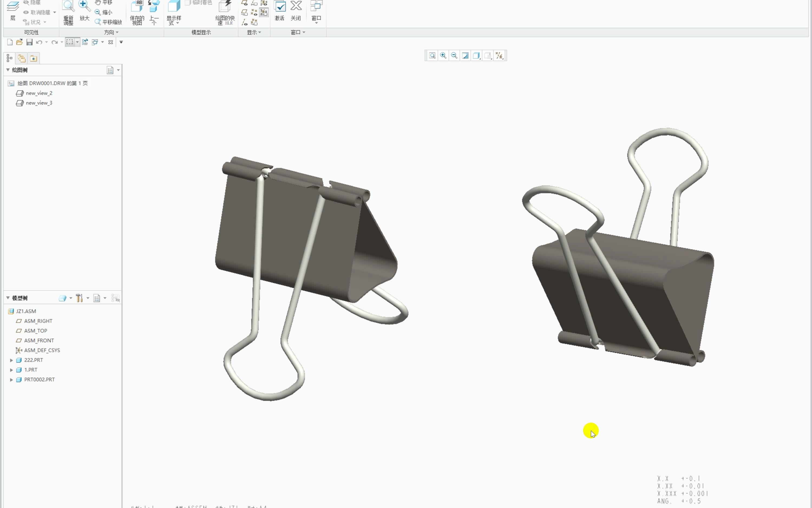Click the 放大 zoom in ribbon button
This screenshot has width=812, height=508.
[x=84, y=11]
